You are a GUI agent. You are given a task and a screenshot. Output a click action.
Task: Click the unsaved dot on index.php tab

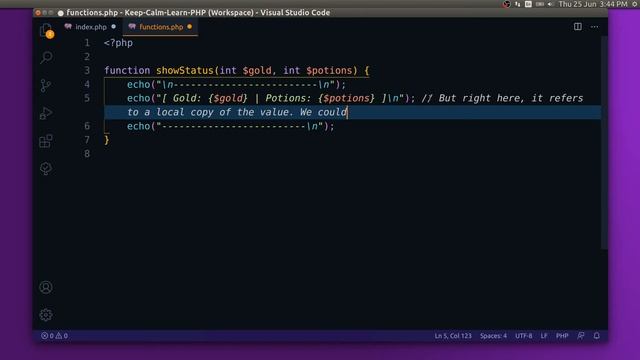(x=113, y=27)
